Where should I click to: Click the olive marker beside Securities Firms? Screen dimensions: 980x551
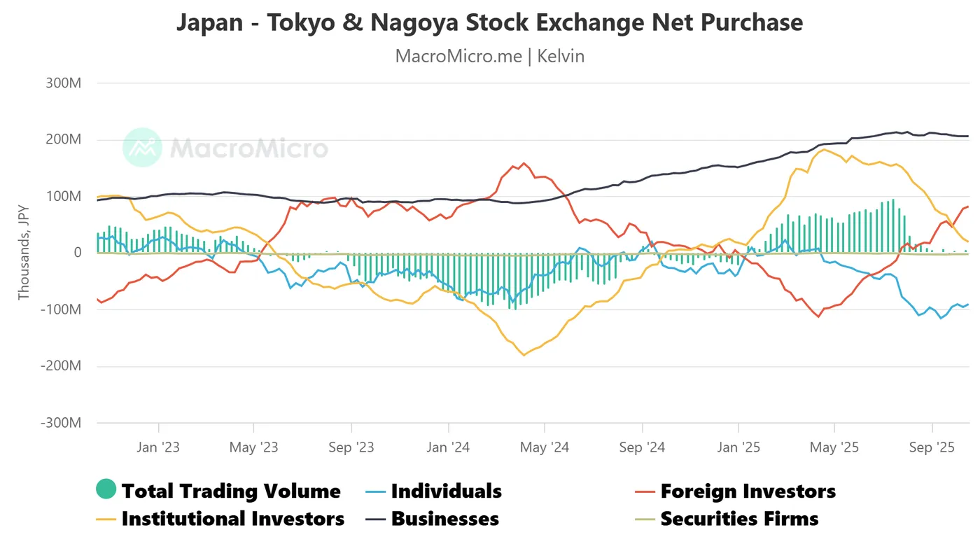pos(645,519)
